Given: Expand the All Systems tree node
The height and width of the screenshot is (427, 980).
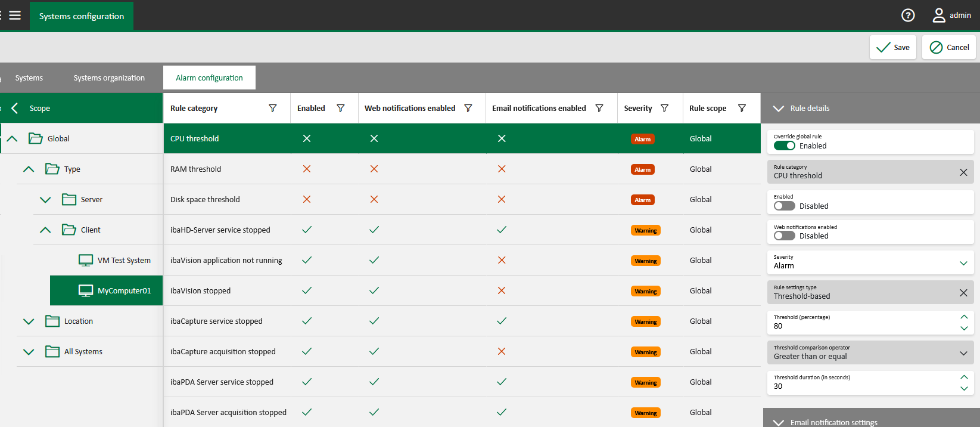Looking at the screenshot, I should coord(29,351).
